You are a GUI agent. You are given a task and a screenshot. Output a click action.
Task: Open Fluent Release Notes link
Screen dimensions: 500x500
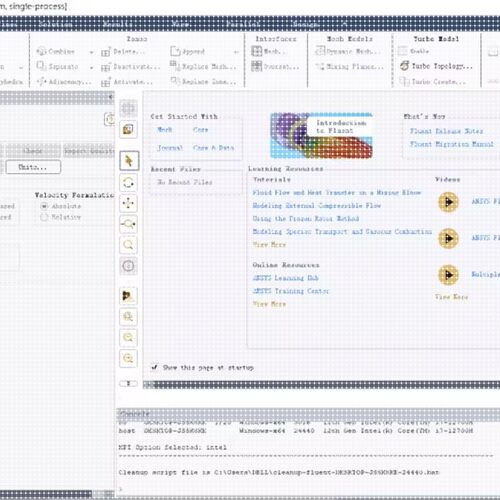446,131
